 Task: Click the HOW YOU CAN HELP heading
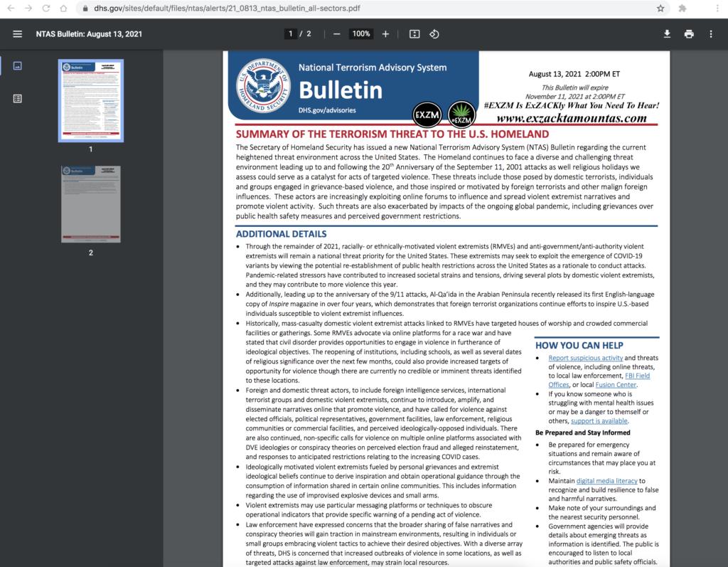(579, 345)
